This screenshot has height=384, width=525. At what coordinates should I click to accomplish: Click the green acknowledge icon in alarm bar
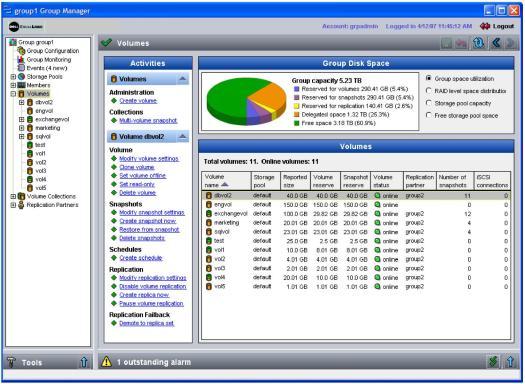coord(493,362)
